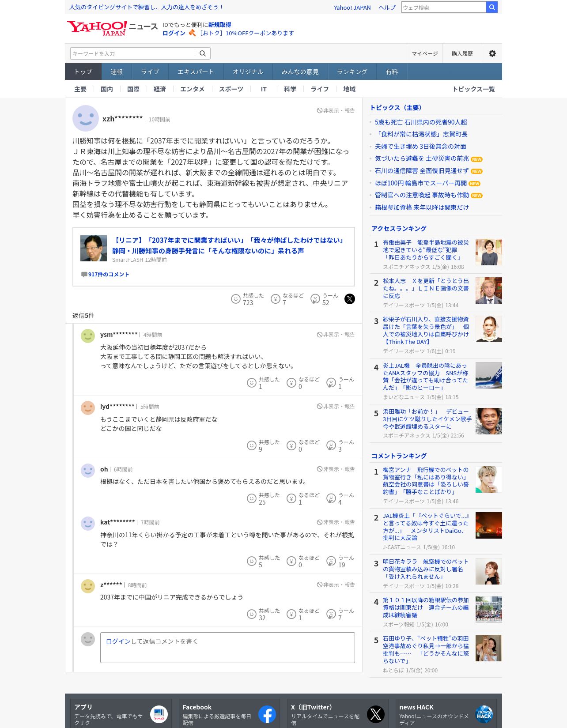The image size is (567, 728).
Task: Click なるほど icon on iyd's reply
Action: (x=291, y=445)
